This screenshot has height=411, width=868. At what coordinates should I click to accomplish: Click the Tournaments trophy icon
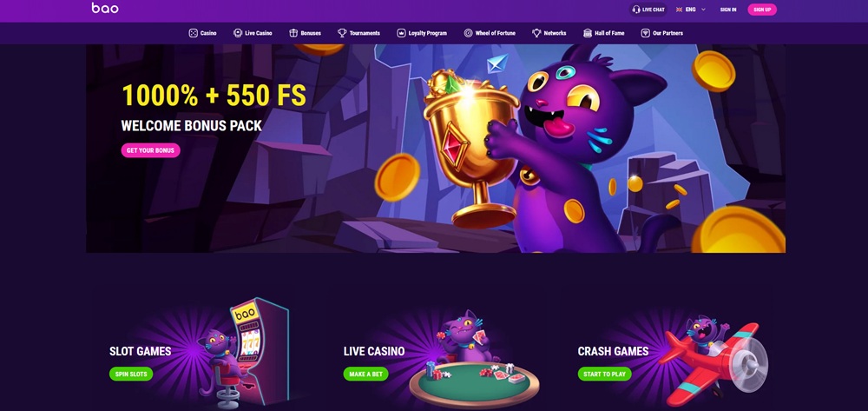pyautogui.click(x=342, y=33)
